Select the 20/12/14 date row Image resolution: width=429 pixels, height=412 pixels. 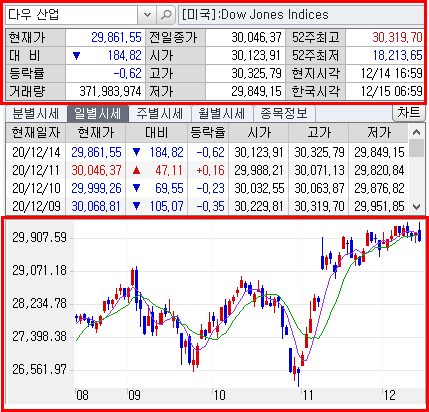point(207,152)
